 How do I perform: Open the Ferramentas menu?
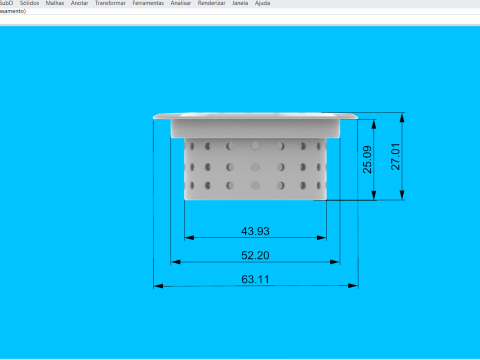click(x=148, y=3)
